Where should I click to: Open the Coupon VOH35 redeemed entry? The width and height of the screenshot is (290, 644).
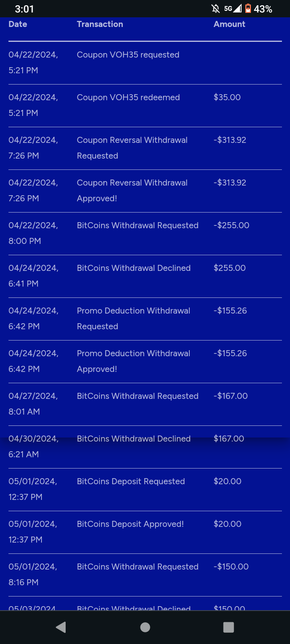pos(128,97)
